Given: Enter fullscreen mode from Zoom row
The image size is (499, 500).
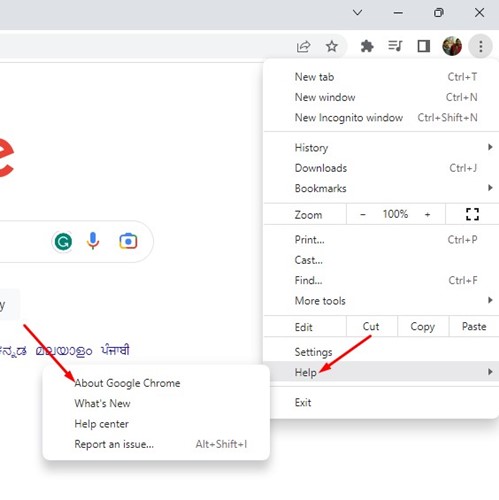Looking at the screenshot, I should (472, 214).
